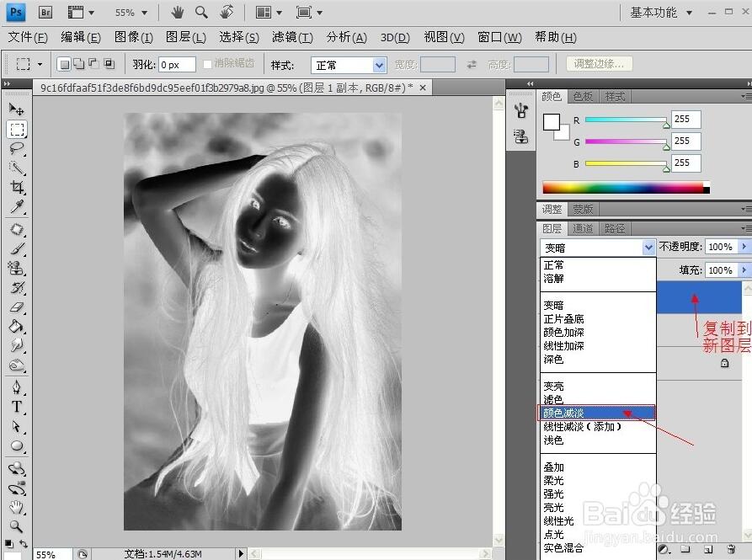Screen dimensions: 752x560
Task: Select the Crop tool
Action: click(17, 187)
